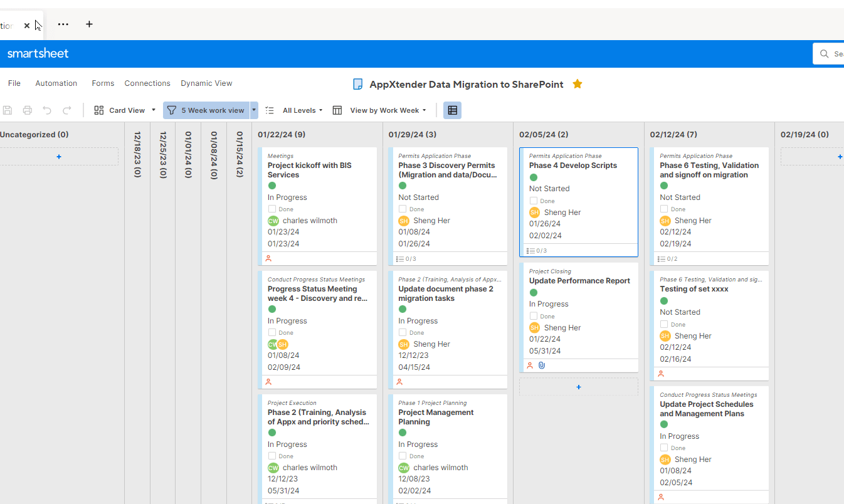Image resolution: width=844 pixels, height=504 pixels.
Task: Favorite the sheet with the star icon
Action: [578, 84]
